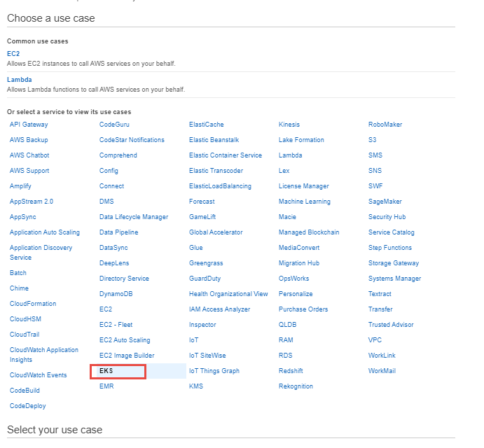
Task: Pick the DynamoDB service
Action: 116,294
